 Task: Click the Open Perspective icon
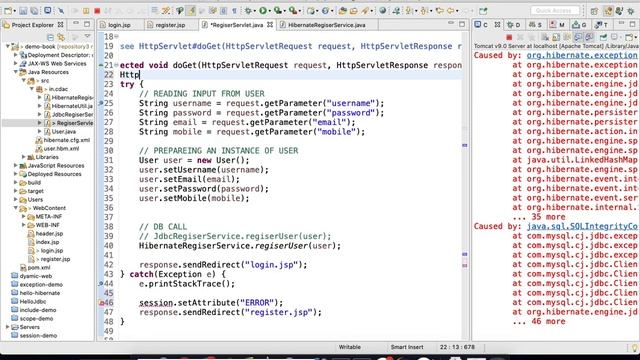coord(594,11)
